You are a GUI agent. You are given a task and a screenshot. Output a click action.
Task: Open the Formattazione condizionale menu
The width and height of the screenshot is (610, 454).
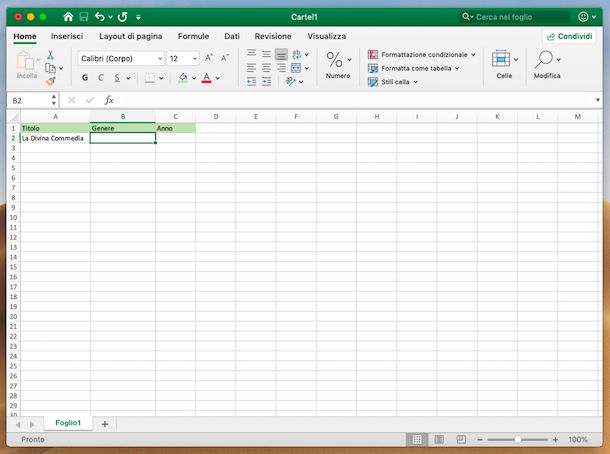pos(417,54)
